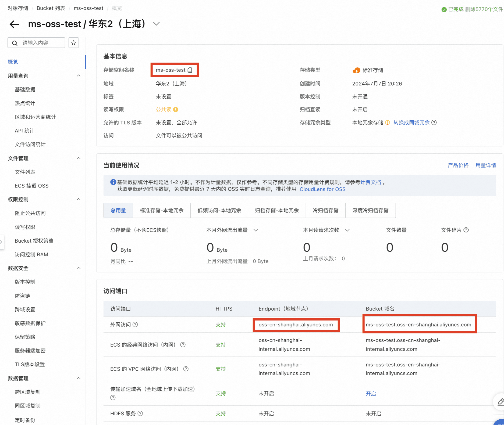Image resolution: width=504 pixels, height=425 pixels.
Task: Open 热点统计 in the sidebar
Action: click(25, 103)
